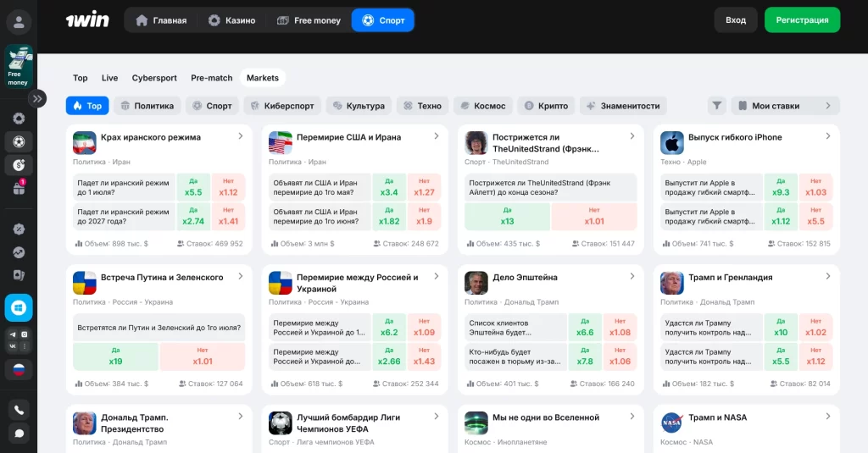Select the Russian flag language icon
This screenshot has width=868, height=453.
point(18,369)
